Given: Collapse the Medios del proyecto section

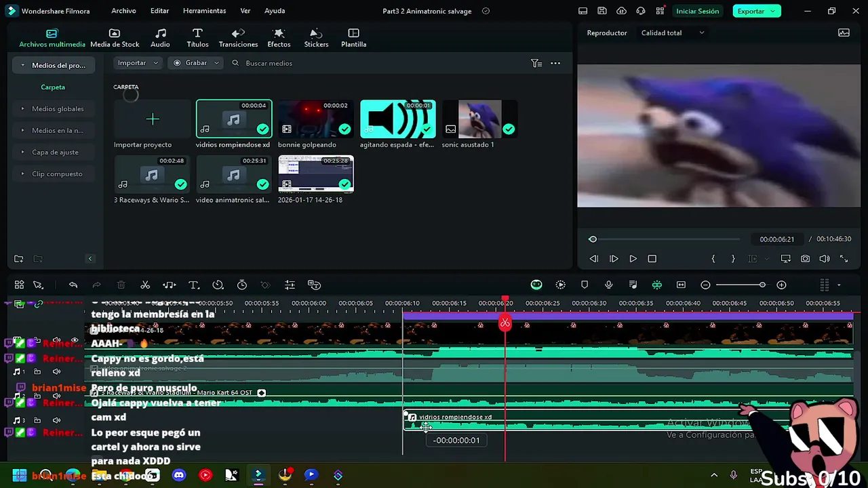Looking at the screenshot, I should (22, 65).
